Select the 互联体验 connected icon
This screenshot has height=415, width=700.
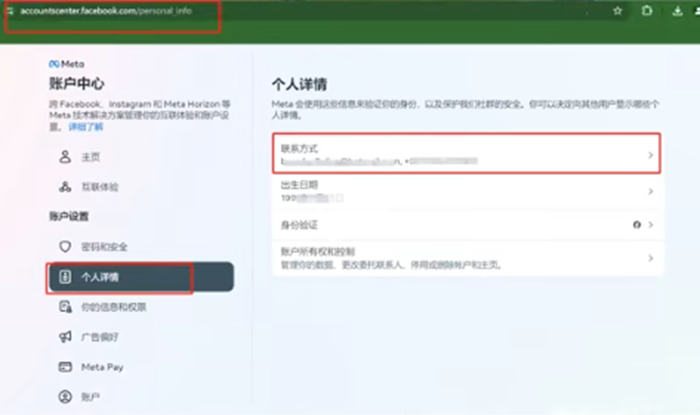65,187
